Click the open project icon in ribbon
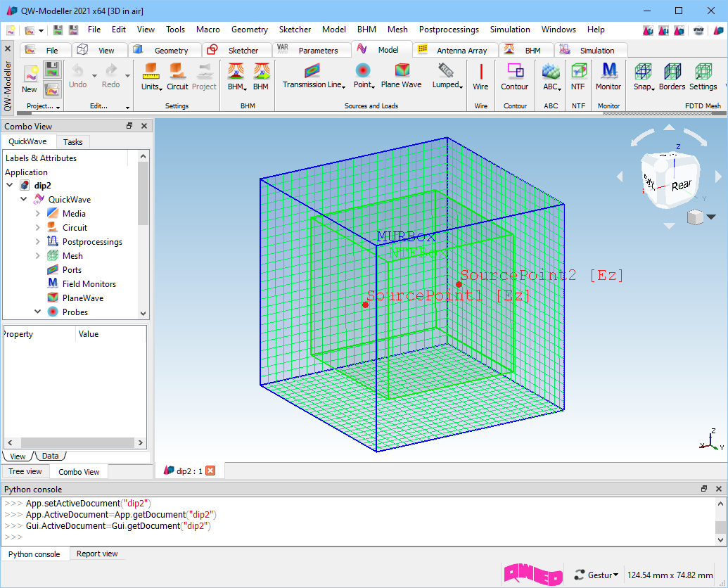728x588 pixels. pos(53,89)
